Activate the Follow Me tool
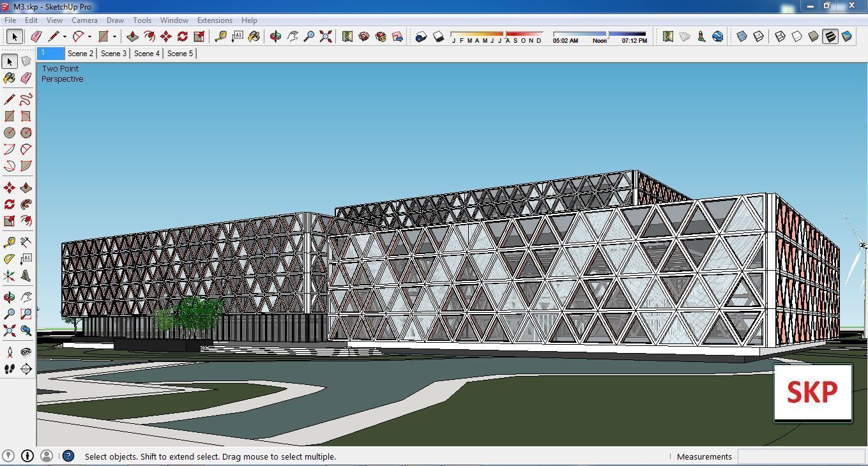Viewport: 868px width, 466px height. point(26,204)
